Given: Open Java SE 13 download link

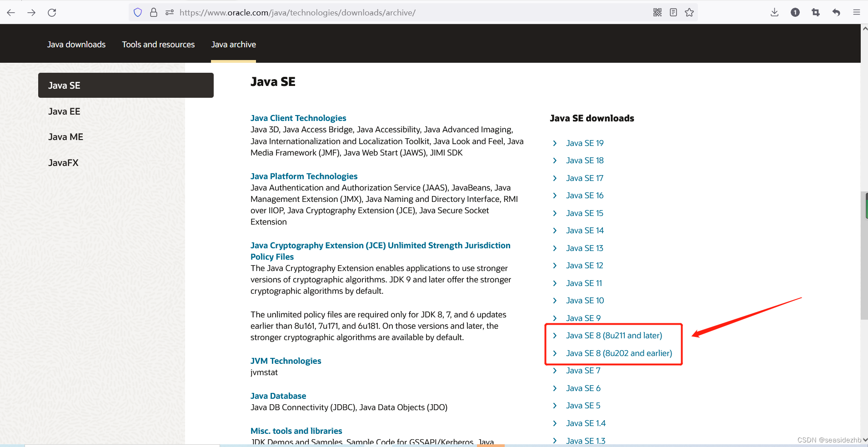Looking at the screenshot, I should [585, 248].
